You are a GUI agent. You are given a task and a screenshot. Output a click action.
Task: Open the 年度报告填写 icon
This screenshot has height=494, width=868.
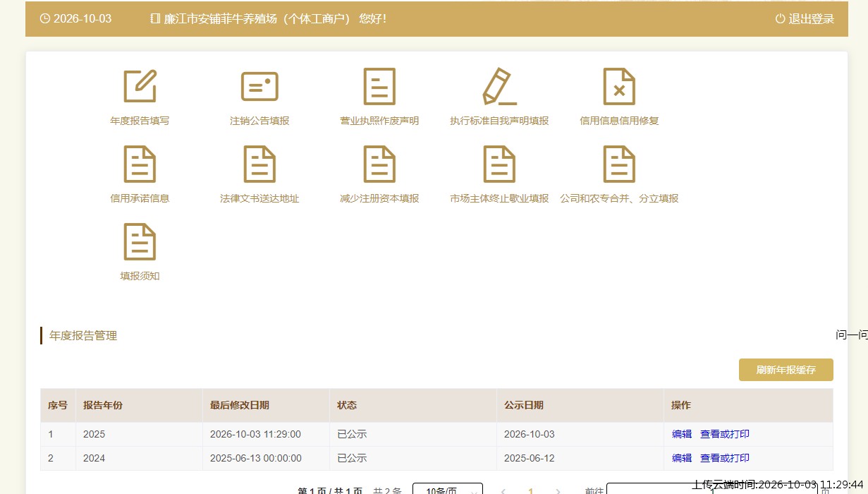pos(140,87)
